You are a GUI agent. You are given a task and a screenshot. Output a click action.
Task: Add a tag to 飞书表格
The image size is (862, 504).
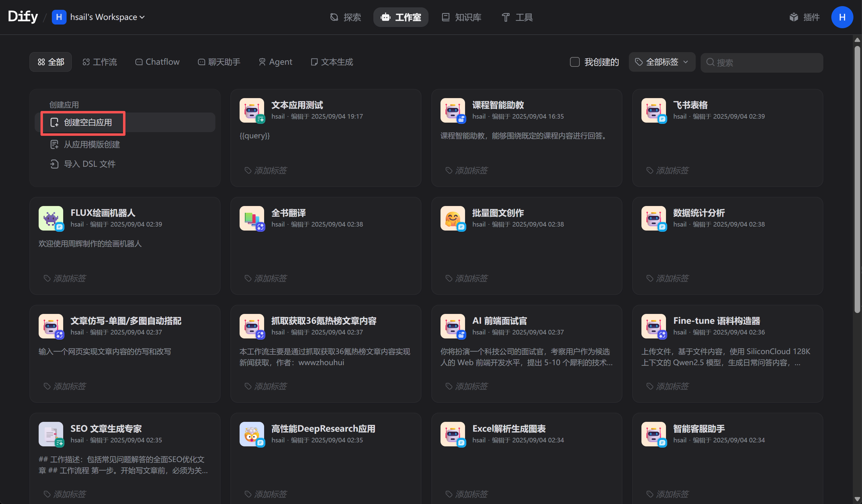[668, 170]
